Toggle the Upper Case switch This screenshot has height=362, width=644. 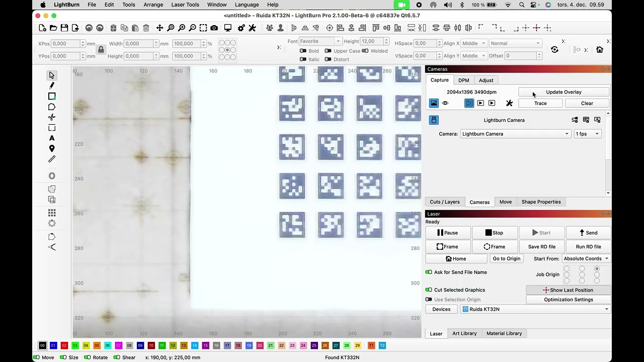328,51
